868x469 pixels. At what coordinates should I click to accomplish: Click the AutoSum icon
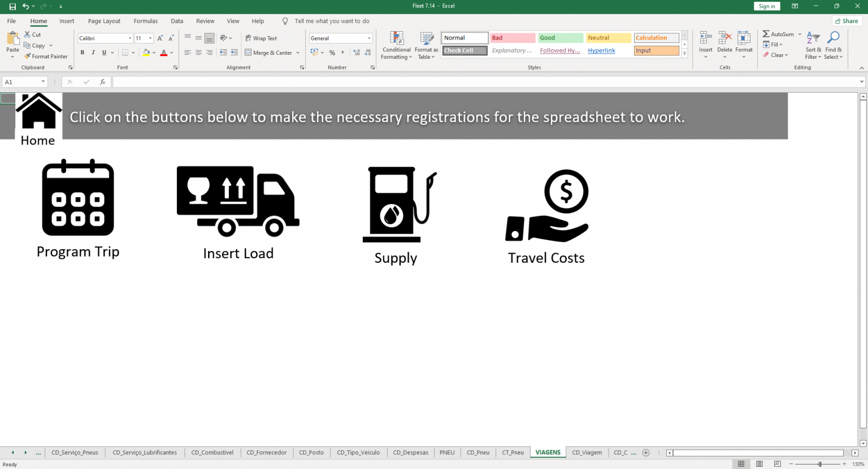point(767,34)
